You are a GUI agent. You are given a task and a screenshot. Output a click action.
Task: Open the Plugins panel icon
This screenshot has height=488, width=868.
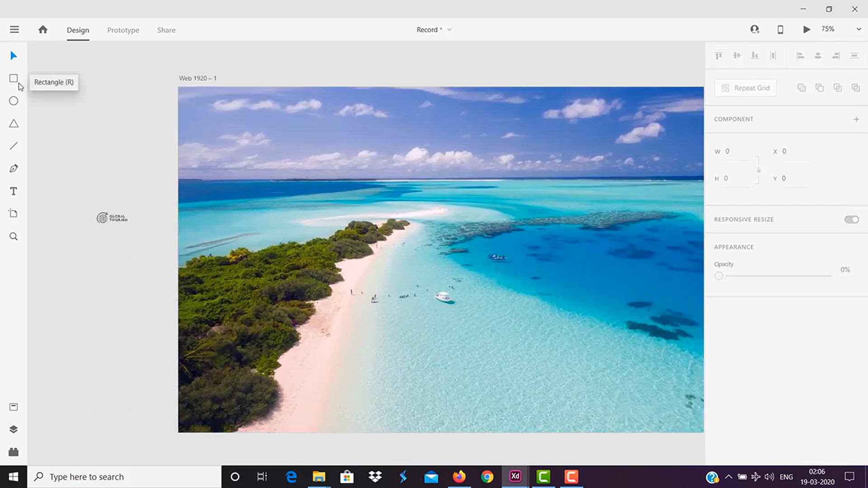tap(14, 452)
